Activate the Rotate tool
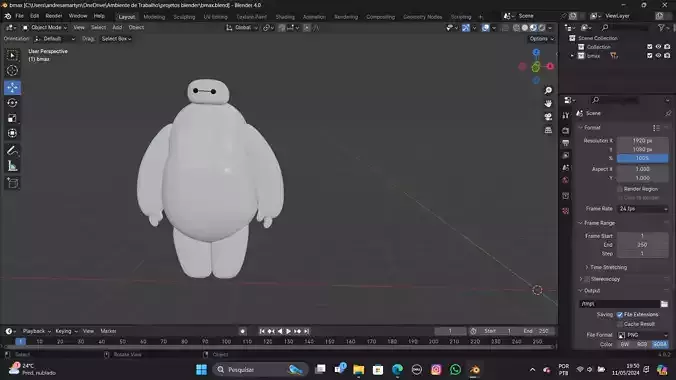676x380 pixels. (12, 103)
